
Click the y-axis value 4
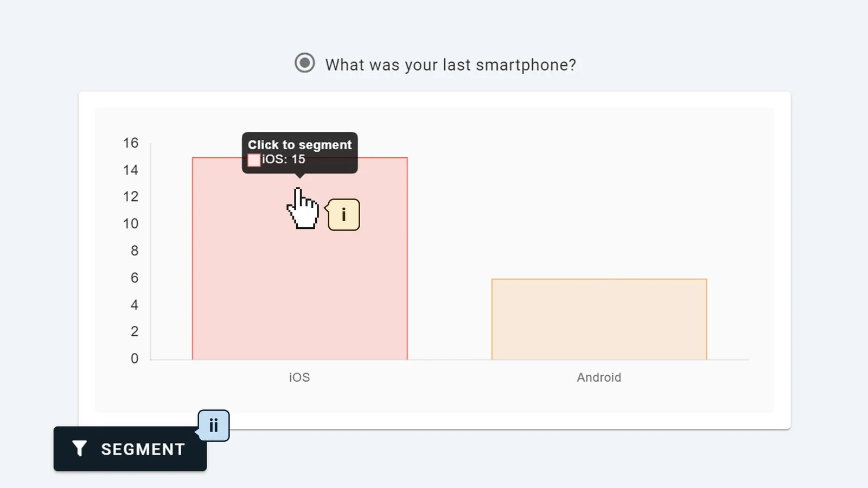coord(135,305)
